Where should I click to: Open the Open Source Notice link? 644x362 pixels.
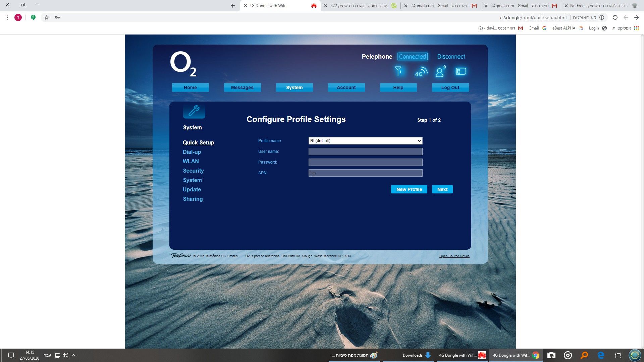(454, 256)
